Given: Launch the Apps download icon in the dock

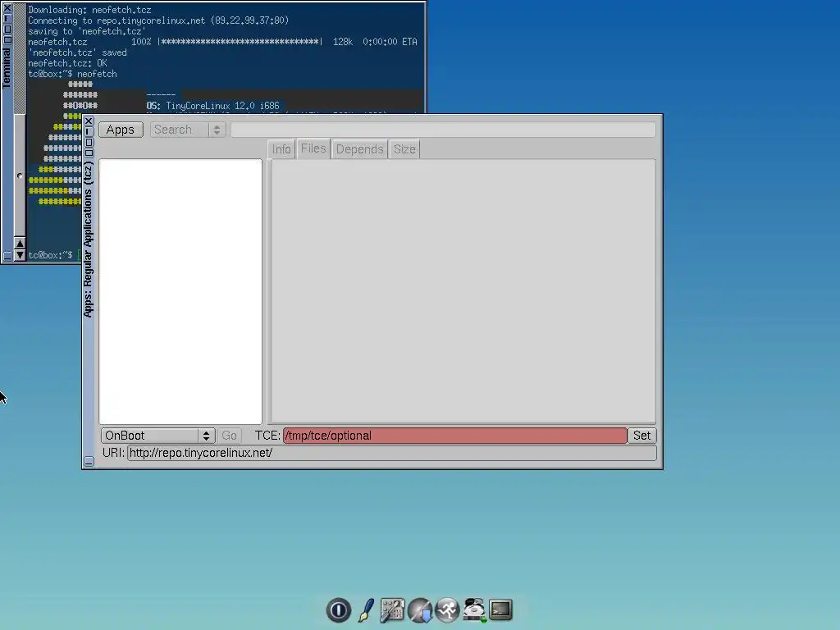Looking at the screenshot, I should [419, 610].
